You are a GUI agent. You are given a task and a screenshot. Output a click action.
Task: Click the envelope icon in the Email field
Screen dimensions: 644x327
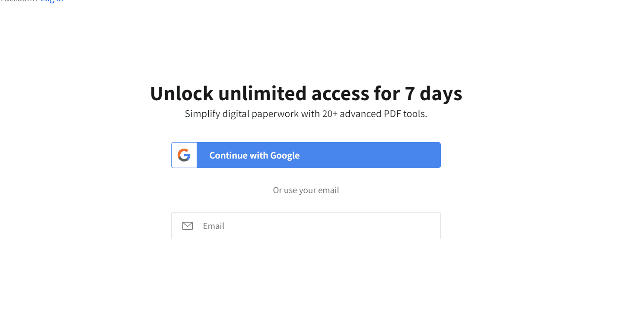(188, 226)
